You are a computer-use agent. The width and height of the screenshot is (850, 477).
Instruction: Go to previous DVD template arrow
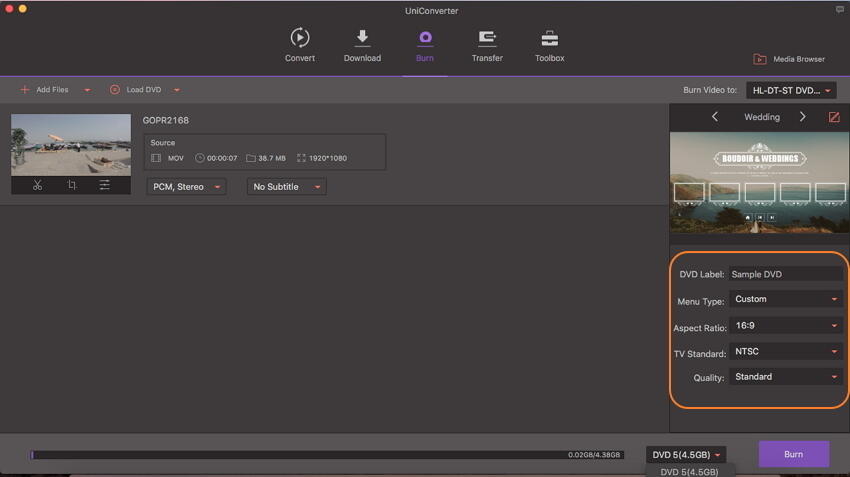pyautogui.click(x=714, y=117)
